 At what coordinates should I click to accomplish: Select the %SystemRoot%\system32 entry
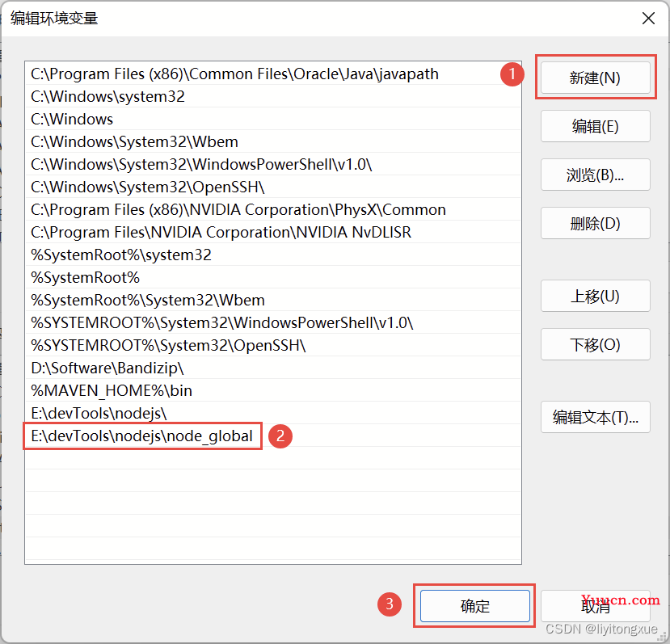click(273, 255)
